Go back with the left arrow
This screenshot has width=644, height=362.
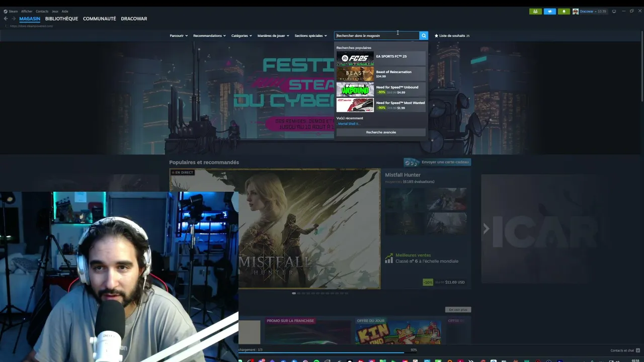pyautogui.click(x=6, y=19)
